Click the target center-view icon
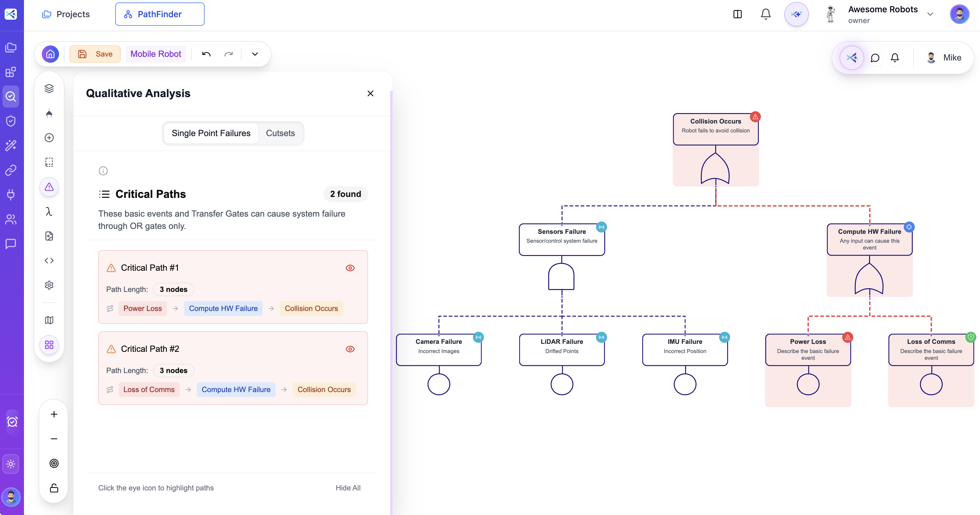The height and width of the screenshot is (515, 980). pos(54,463)
